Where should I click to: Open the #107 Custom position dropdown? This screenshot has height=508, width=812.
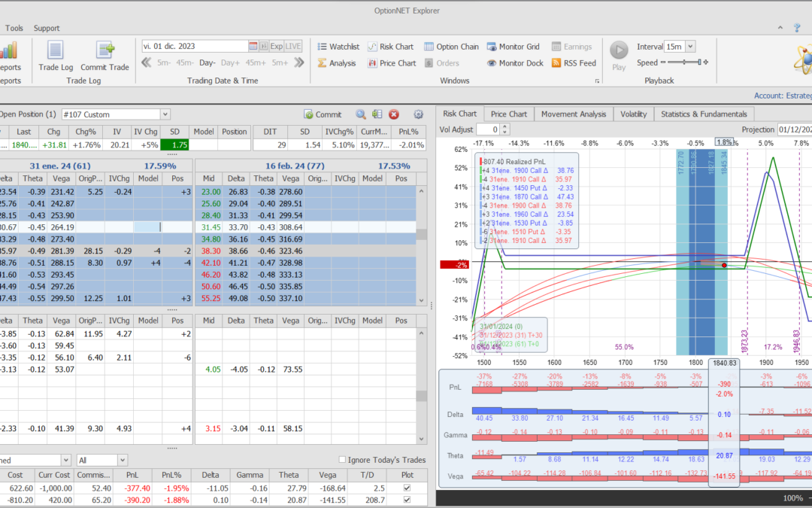pyautogui.click(x=165, y=114)
